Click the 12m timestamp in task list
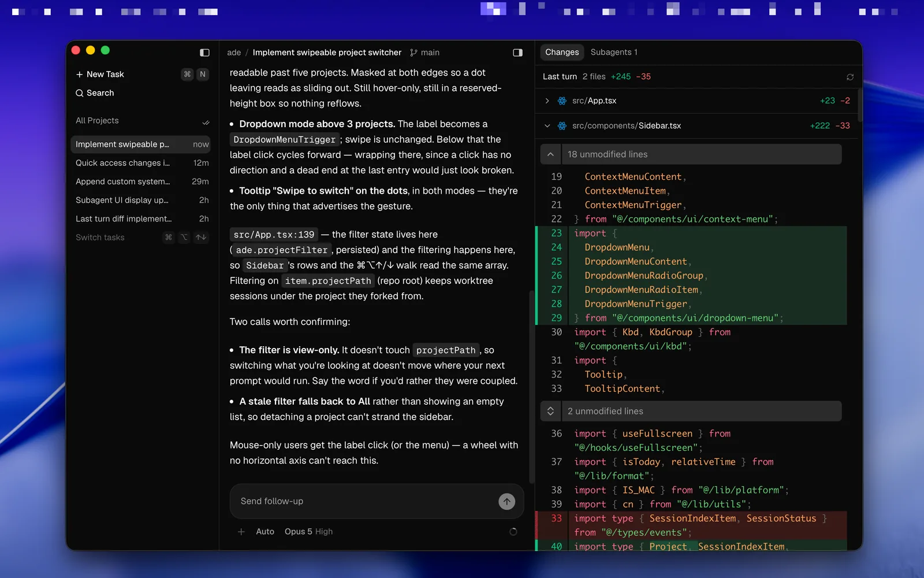Viewport: 924px width, 578px height. click(201, 163)
